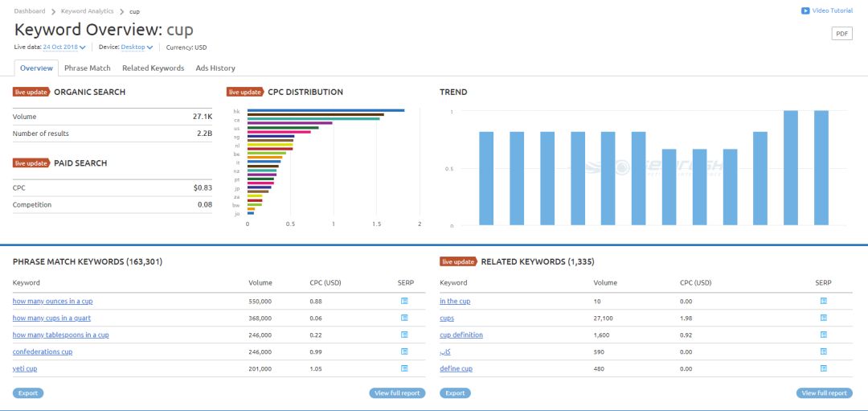Click SERP icon for 'cup definition' row

coord(824,335)
